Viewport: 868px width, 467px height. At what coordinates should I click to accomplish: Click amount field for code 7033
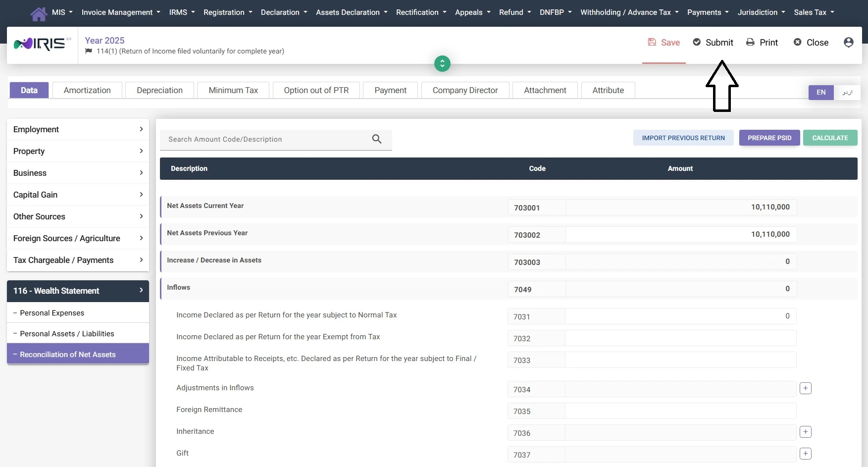coord(681,360)
